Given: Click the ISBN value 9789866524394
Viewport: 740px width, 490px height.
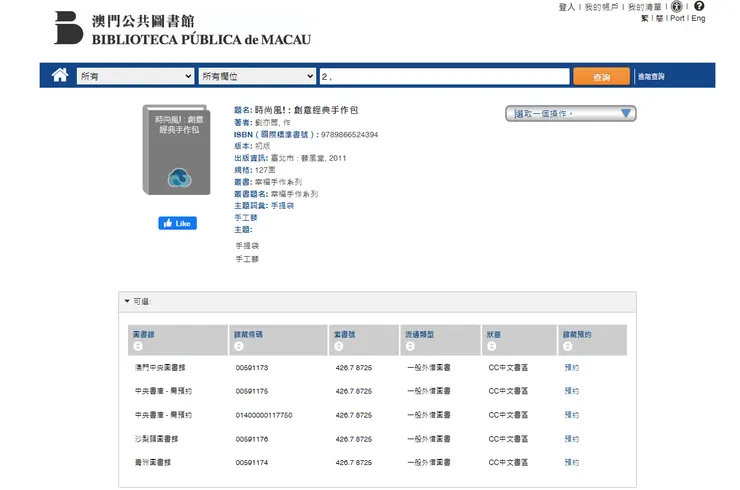Looking at the screenshot, I should 350,135.
